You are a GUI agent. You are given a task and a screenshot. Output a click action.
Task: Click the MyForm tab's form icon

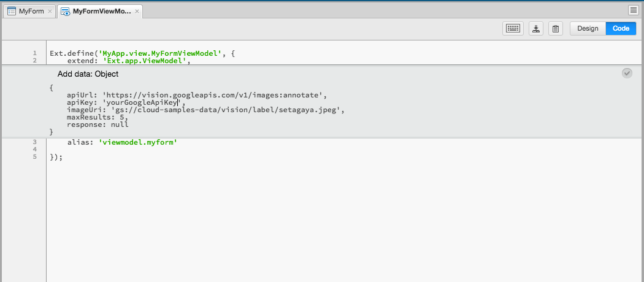(12, 12)
